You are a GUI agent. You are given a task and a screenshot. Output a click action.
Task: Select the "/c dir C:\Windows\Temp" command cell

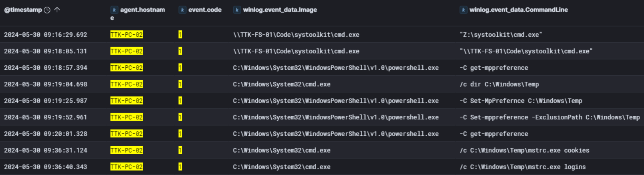(x=499, y=84)
